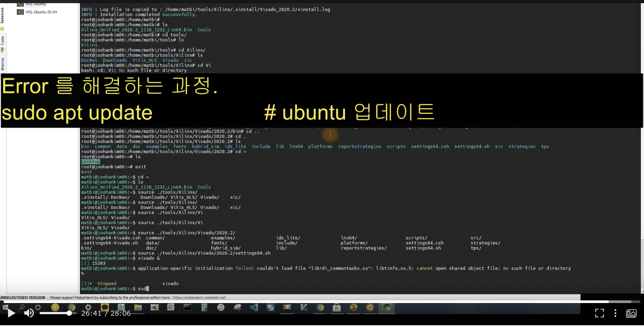The width and height of the screenshot is (644, 330).
Task: Play the video
Action: pyautogui.click(x=11, y=313)
